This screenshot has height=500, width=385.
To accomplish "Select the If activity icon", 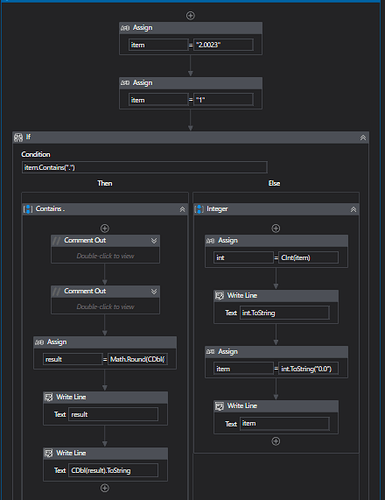I will pos(19,137).
